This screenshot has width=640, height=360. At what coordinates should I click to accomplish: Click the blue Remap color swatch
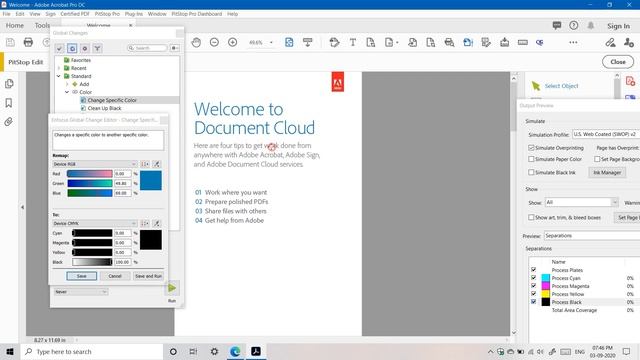151,180
